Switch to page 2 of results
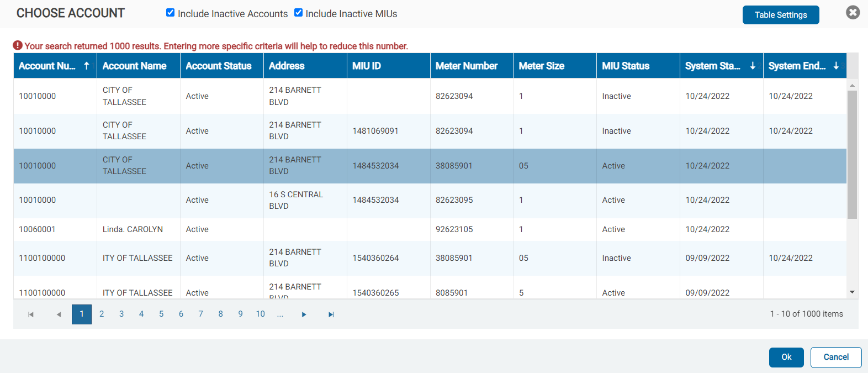868x373 pixels. 102,314
